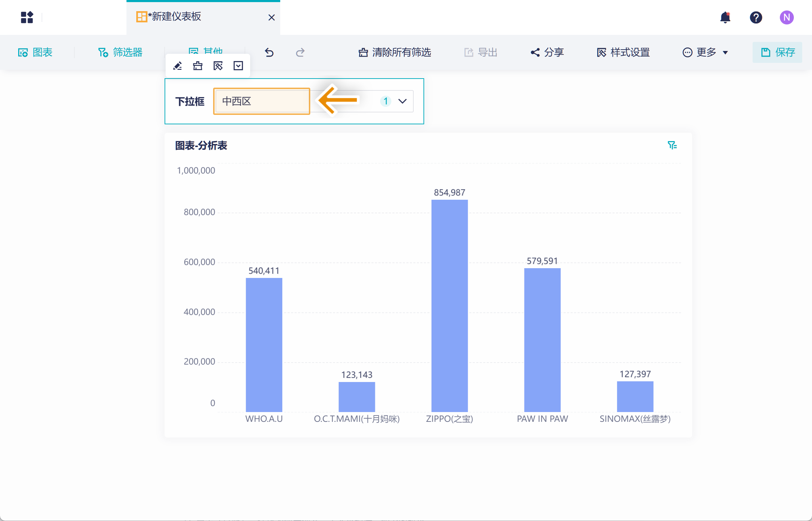The height and width of the screenshot is (521, 812).
Task: Click the PAW IN PAW axis label
Action: [542, 419]
